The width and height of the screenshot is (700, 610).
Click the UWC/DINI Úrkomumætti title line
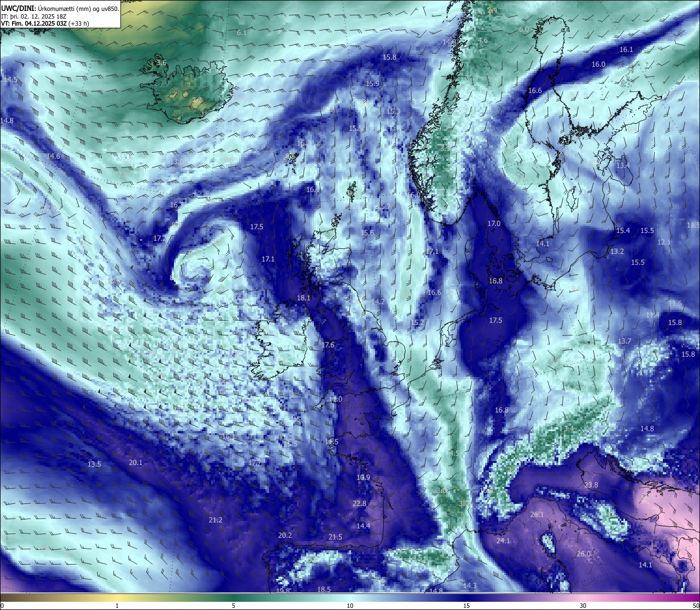pyautogui.click(x=60, y=8)
